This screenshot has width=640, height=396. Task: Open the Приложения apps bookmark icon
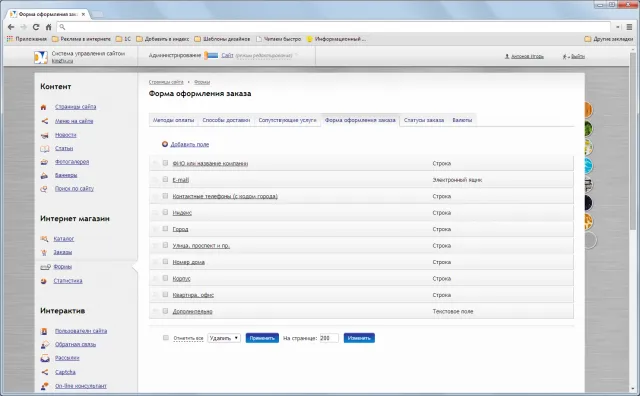click(x=10, y=39)
